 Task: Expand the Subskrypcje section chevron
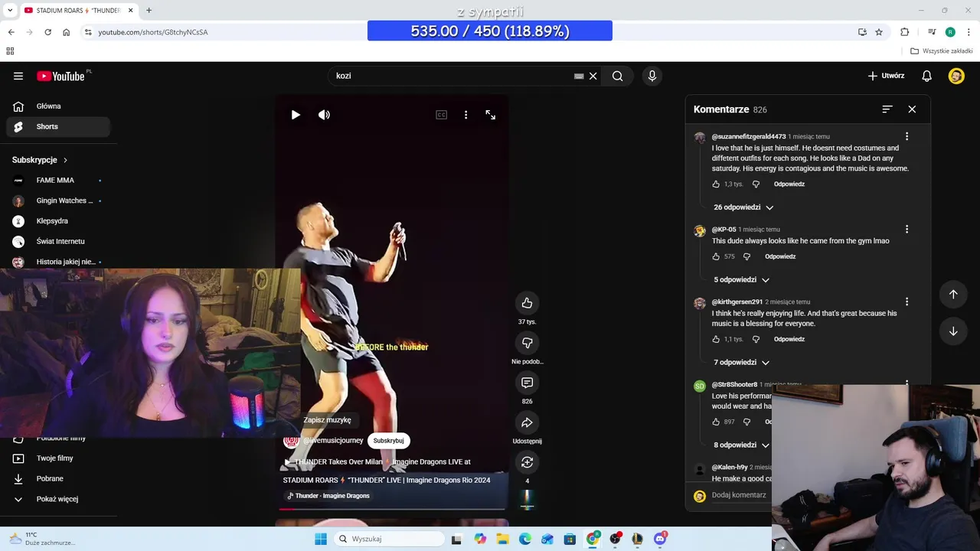click(x=65, y=160)
